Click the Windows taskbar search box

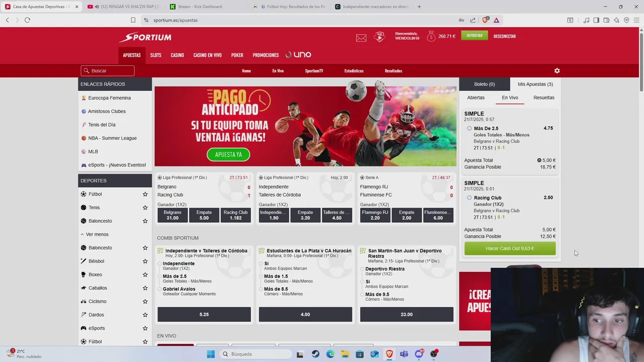coord(256,354)
